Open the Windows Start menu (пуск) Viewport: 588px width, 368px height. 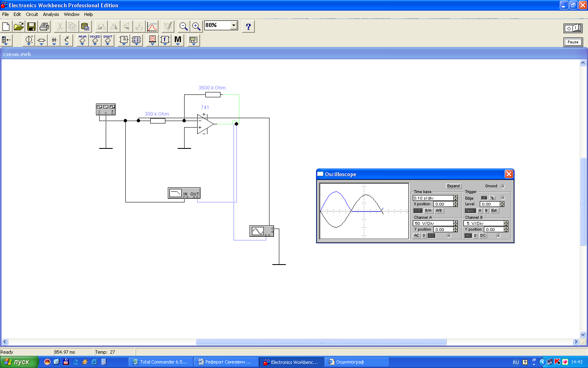[x=19, y=362]
